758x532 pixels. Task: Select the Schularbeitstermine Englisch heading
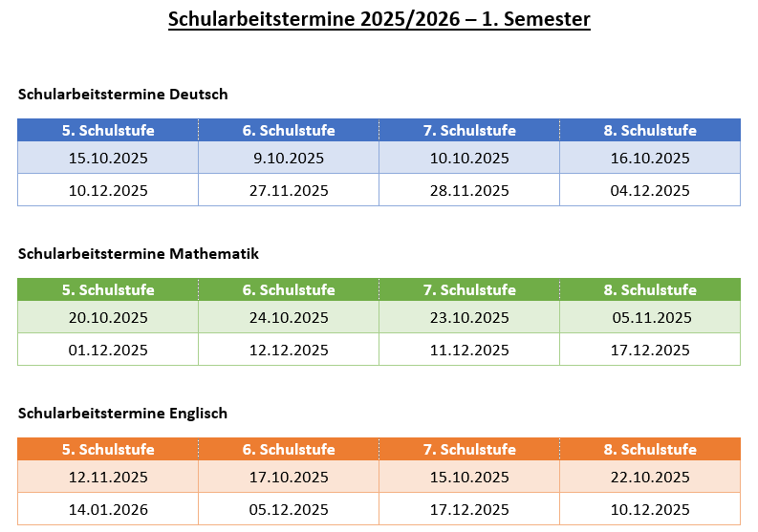(x=122, y=413)
